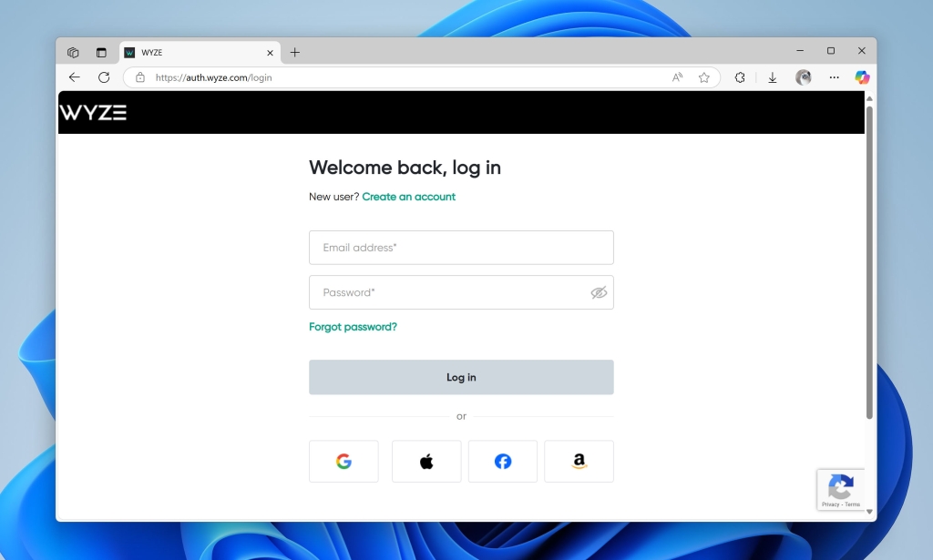Add page to favorites star icon
Screen dimensions: 933x560
(704, 77)
